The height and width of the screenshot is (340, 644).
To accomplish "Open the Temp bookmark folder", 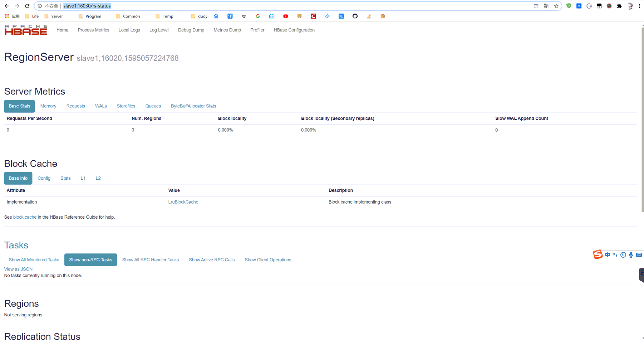I will pyautogui.click(x=164, y=16).
